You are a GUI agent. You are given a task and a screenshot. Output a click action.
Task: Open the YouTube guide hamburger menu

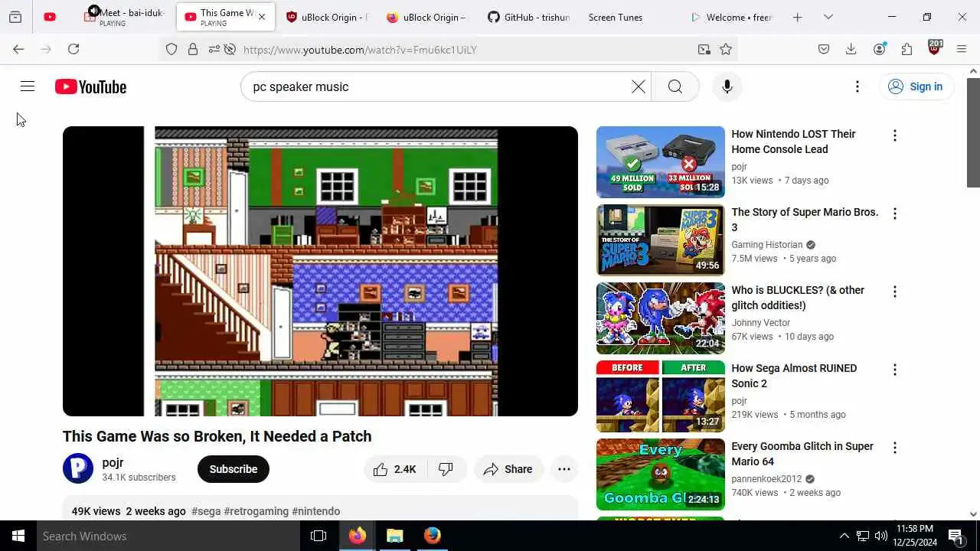[x=28, y=86]
